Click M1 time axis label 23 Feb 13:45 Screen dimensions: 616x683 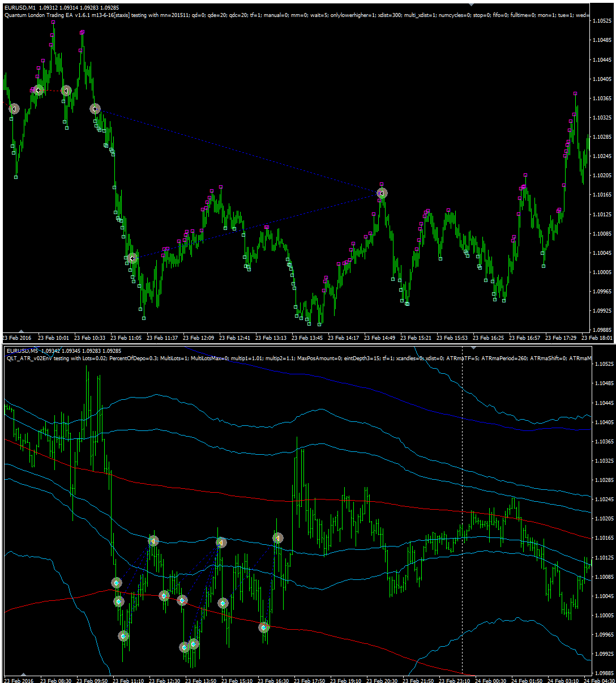coord(307,338)
